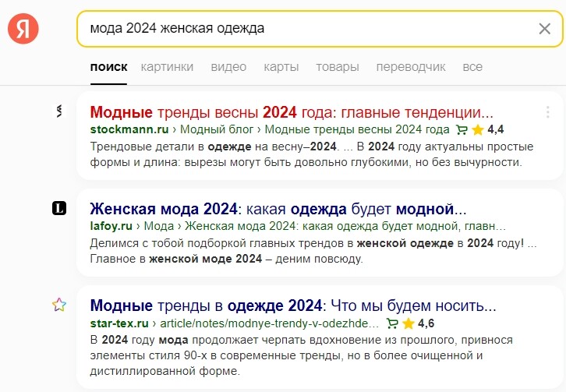The width and height of the screenshot is (566, 392).
Task: Open the three-dot menu for the stockmann result
Action: tap(547, 112)
